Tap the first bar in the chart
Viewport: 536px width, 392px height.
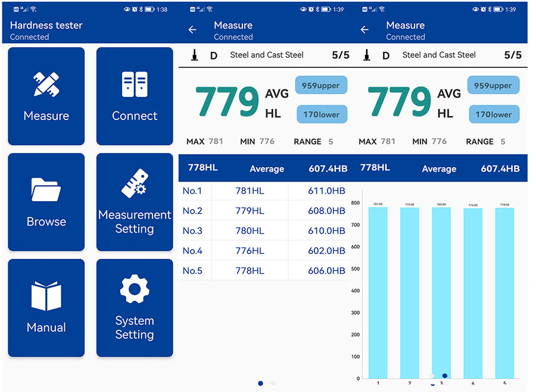click(378, 293)
